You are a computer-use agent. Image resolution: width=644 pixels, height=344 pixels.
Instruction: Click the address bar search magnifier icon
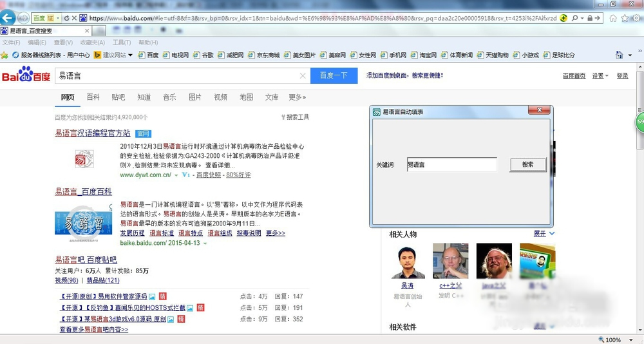pyautogui.click(x=574, y=18)
